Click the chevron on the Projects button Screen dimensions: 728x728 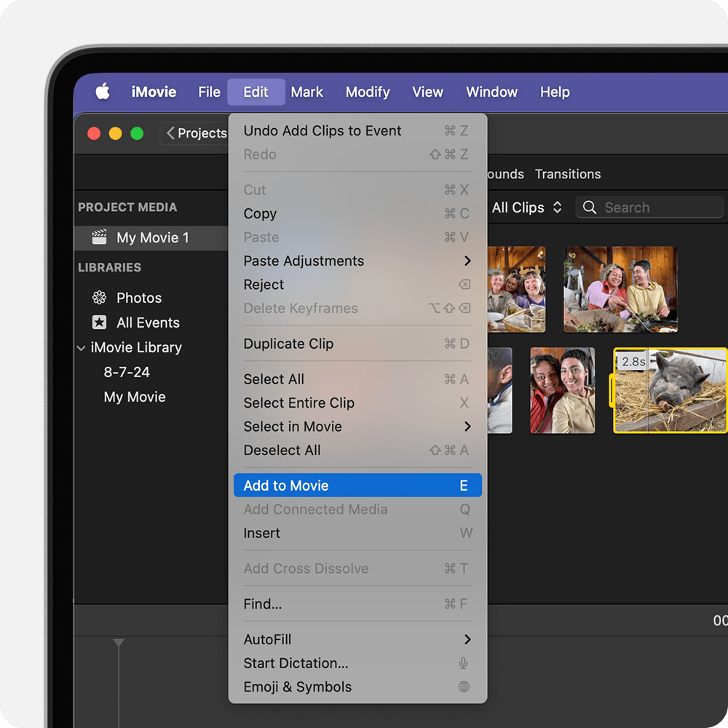172,133
